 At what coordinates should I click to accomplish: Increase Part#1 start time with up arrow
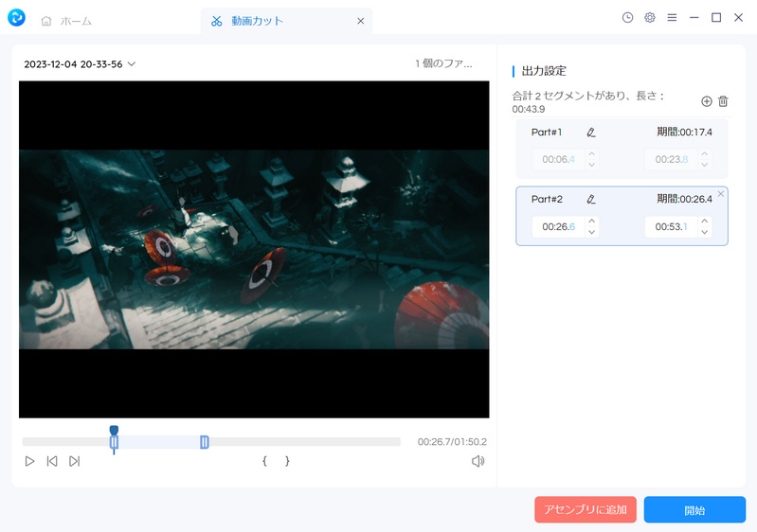592,154
